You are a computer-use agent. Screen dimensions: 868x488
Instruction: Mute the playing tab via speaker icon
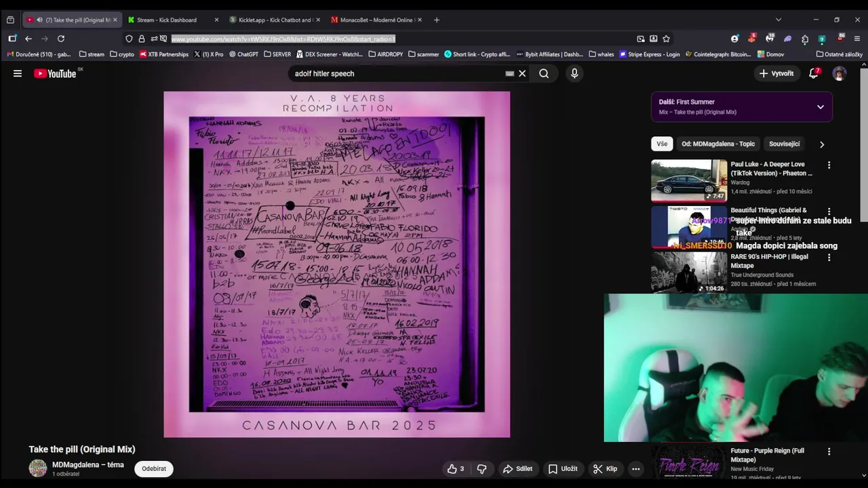coord(39,20)
